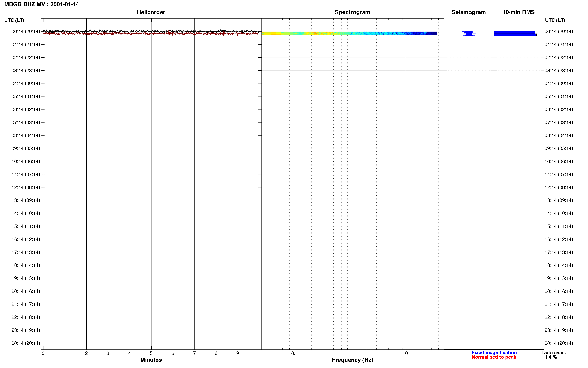The height and width of the screenshot is (368, 588).
Task: Click the blue 10-min RMS bar
Action: 515,34
